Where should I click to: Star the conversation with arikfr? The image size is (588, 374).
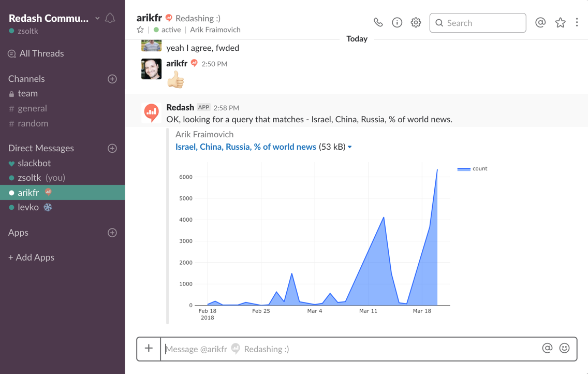coord(140,30)
